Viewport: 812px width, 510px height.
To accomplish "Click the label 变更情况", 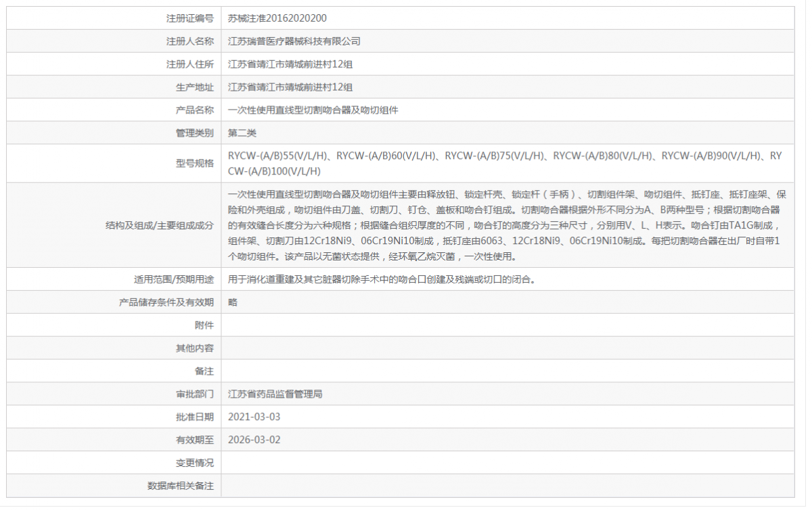I will (x=195, y=463).
